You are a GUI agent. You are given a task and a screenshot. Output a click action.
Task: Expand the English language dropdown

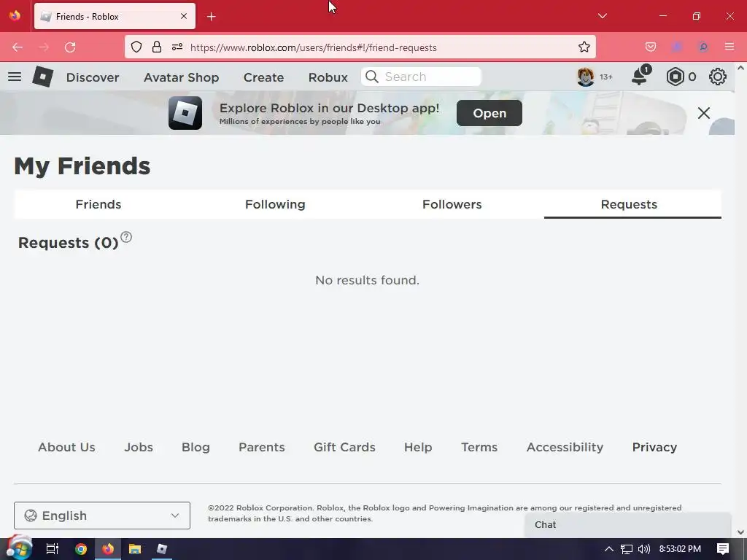102,516
